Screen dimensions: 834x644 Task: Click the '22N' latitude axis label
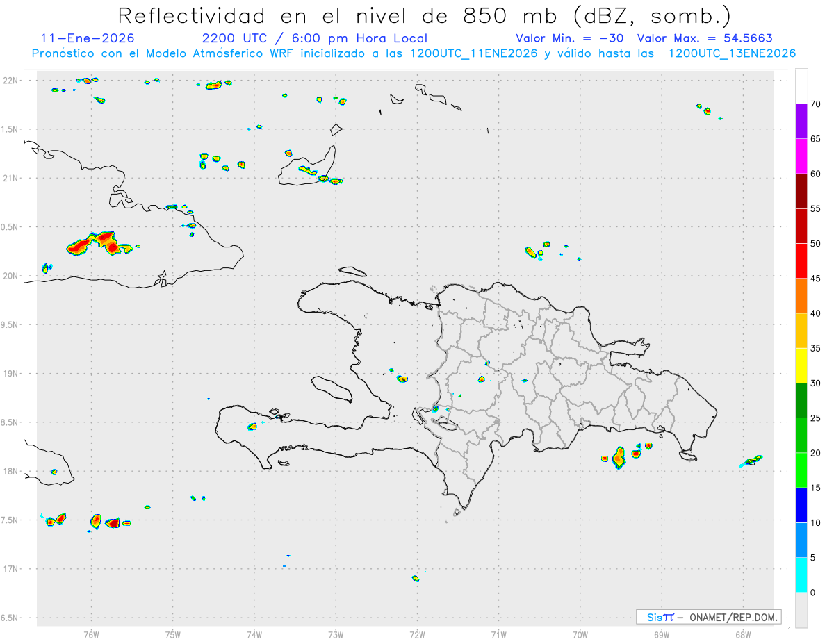pyautogui.click(x=11, y=81)
